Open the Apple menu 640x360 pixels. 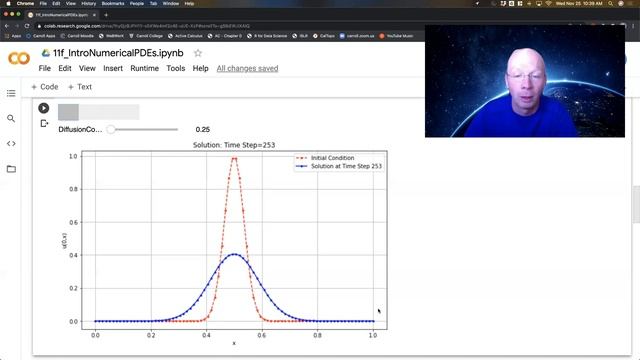click(x=8, y=3)
